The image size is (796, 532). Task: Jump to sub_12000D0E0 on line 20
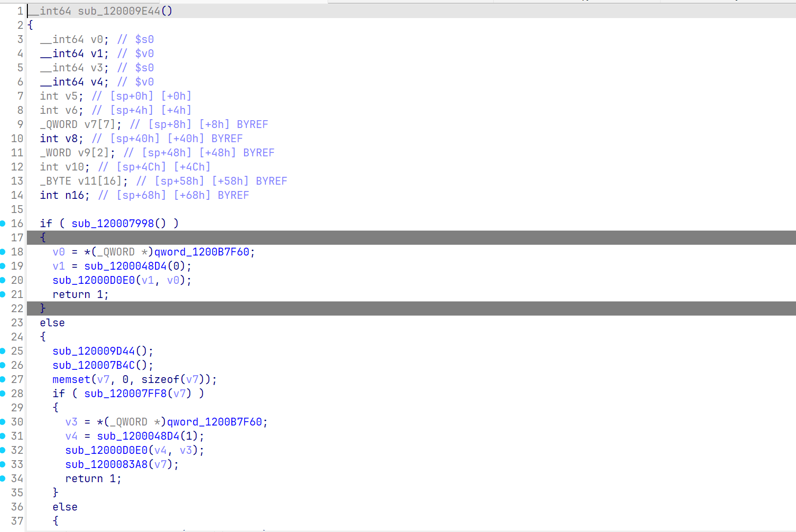tap(93, 280)
